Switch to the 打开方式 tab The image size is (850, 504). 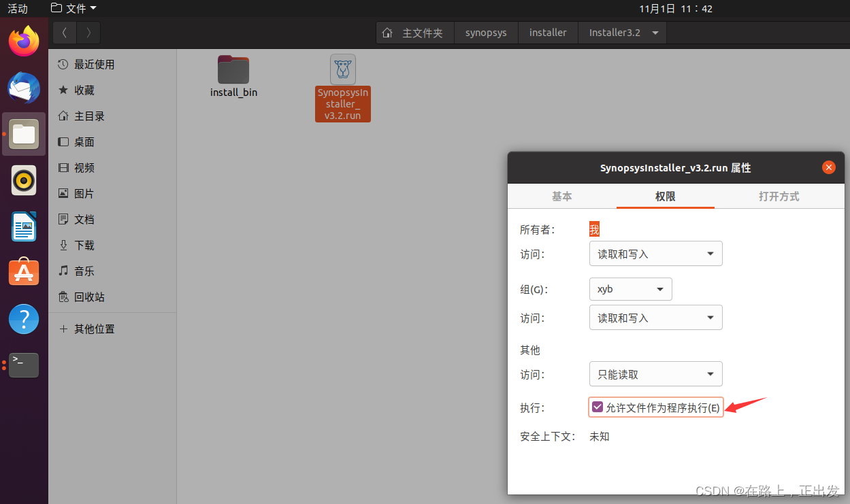coord(779,197)
